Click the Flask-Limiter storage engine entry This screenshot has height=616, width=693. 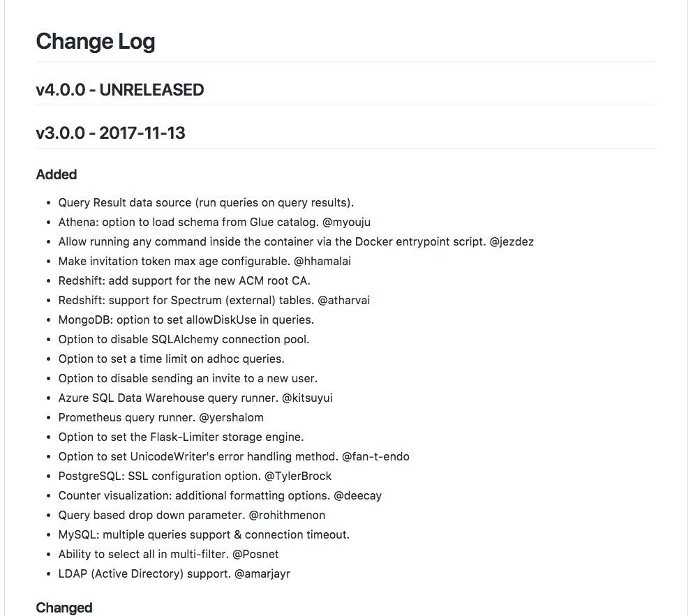181,437
